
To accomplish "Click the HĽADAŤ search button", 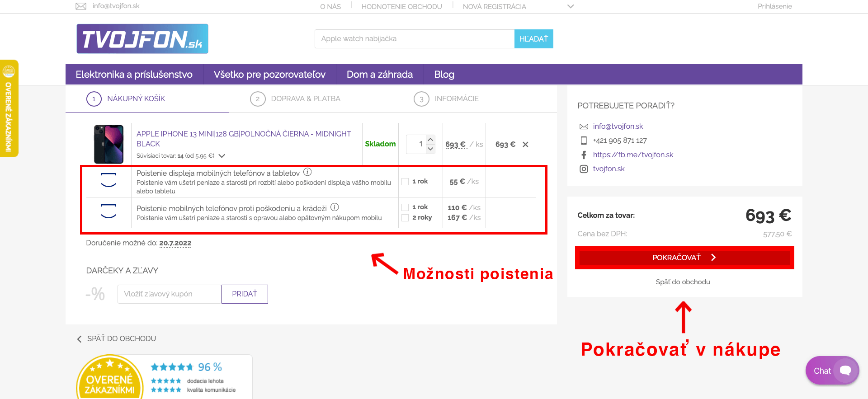I will coord(533,39).
